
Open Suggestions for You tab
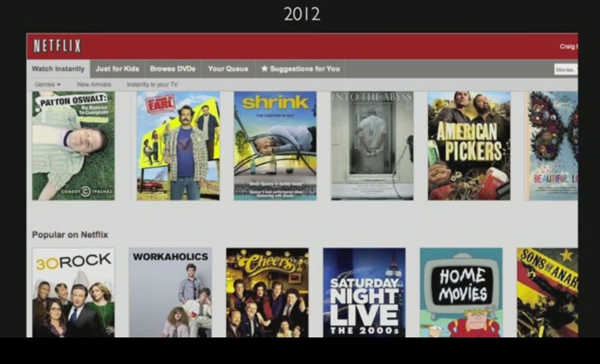click(x=301, y=69)
